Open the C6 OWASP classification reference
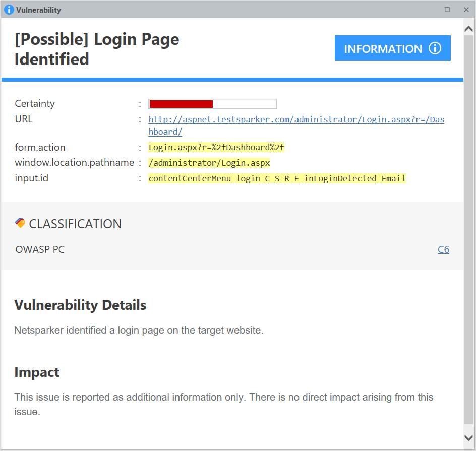Screen dimensions: 476x451 (x=443, y=249)
